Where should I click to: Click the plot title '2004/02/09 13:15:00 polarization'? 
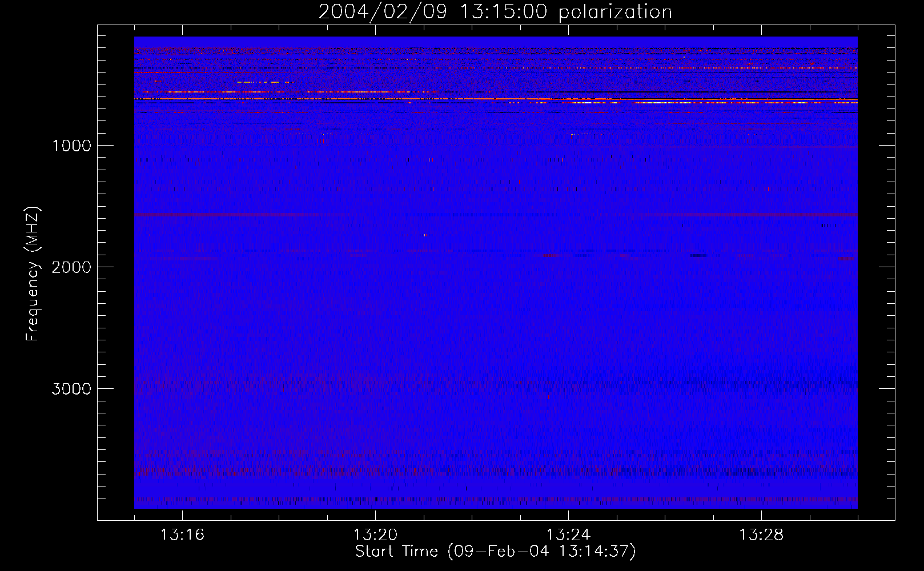(x=495, y=12)
